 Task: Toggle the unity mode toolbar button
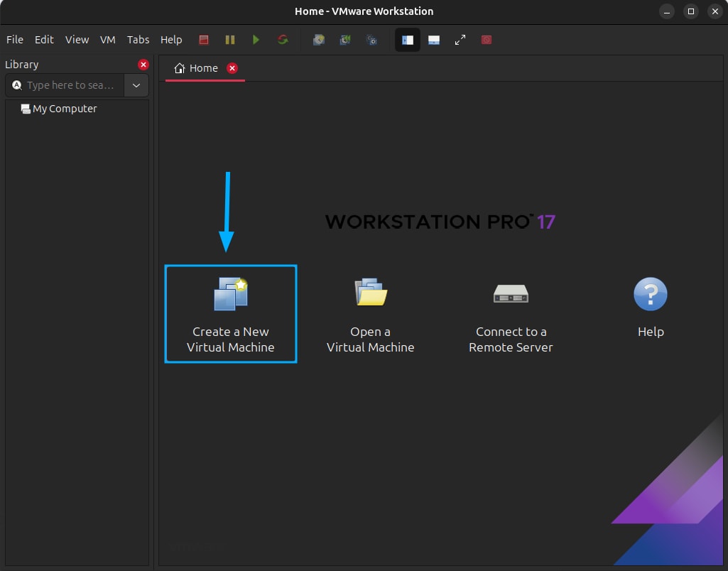coord(487,40)
